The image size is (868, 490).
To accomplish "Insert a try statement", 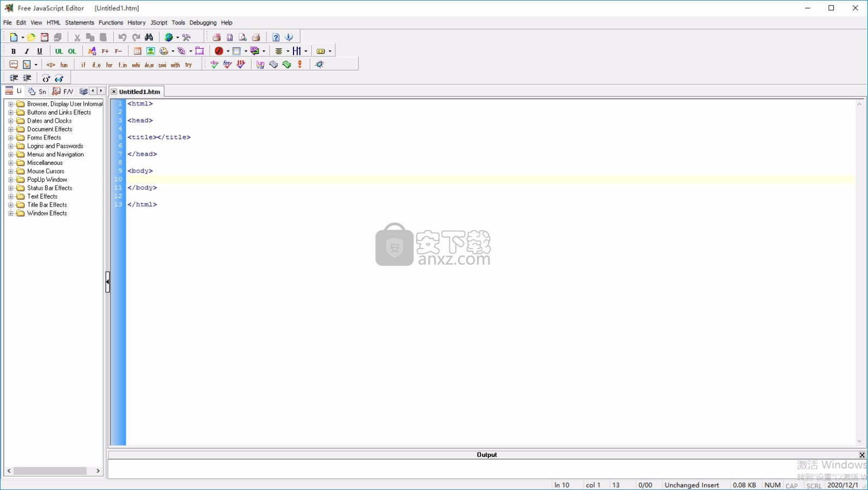I will (188, 65).
